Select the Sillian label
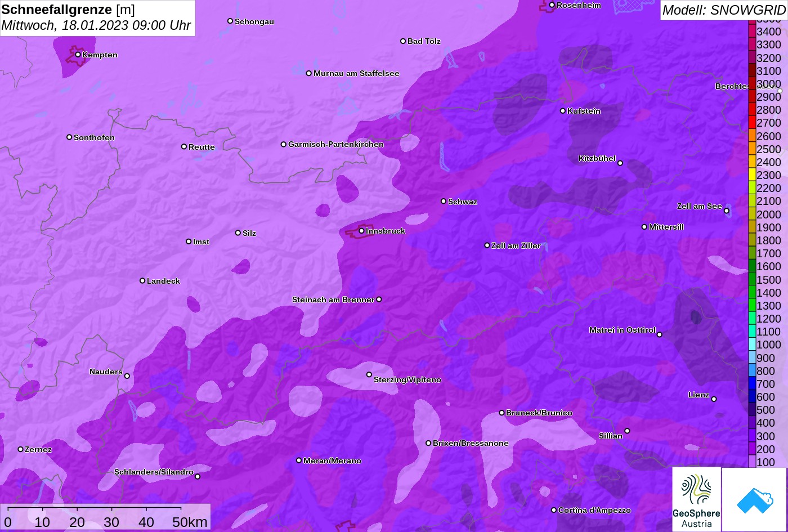The image size is (788, 532). (x=611, y=436)
